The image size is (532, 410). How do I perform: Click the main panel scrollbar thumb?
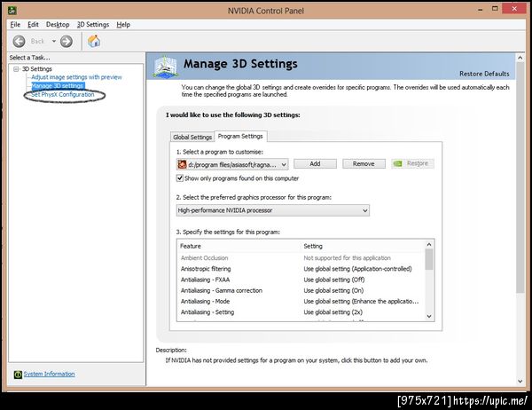(x=520, y=177)
